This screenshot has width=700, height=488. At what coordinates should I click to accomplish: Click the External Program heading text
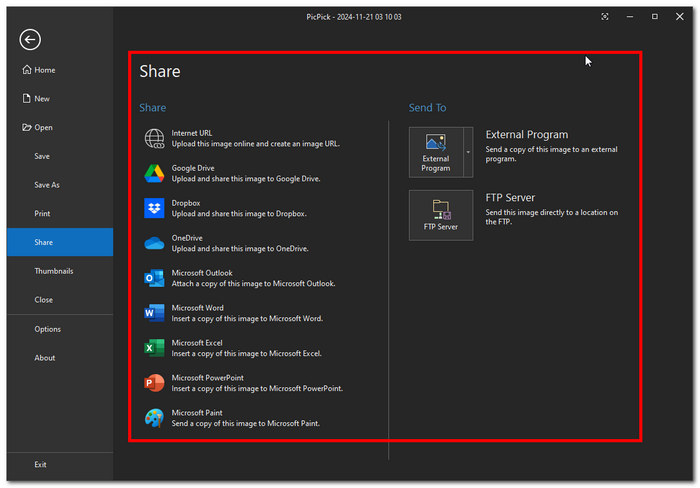527,134
